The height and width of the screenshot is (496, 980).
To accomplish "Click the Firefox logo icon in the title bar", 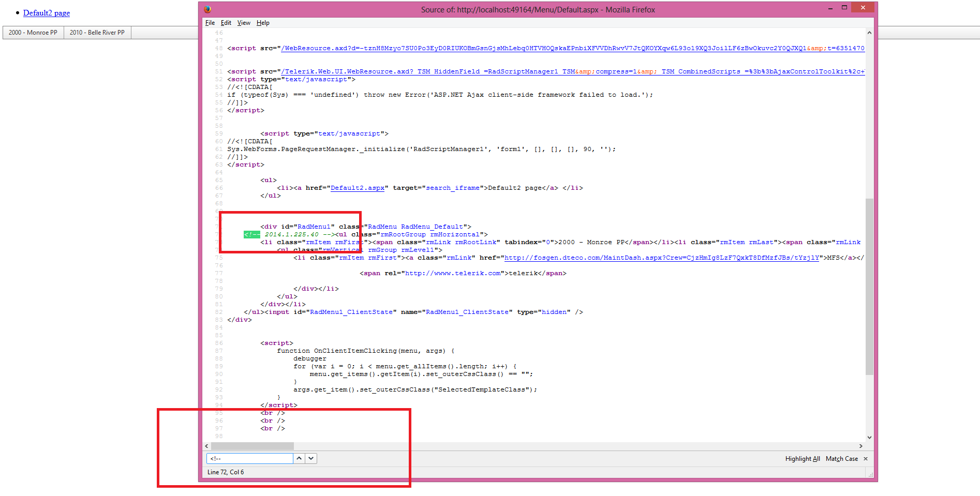I will (207, 9).
